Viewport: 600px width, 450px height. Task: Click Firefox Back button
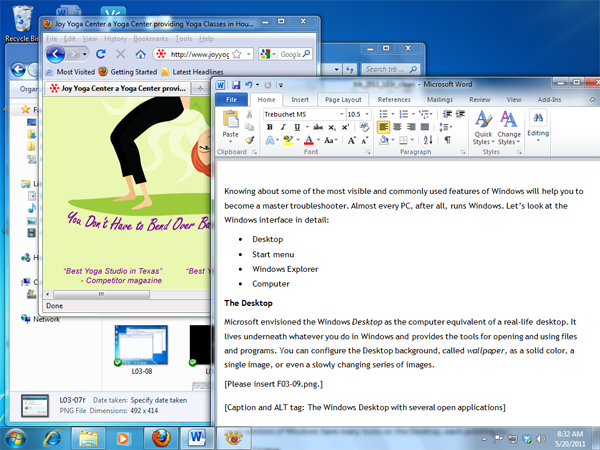(56, 54)
